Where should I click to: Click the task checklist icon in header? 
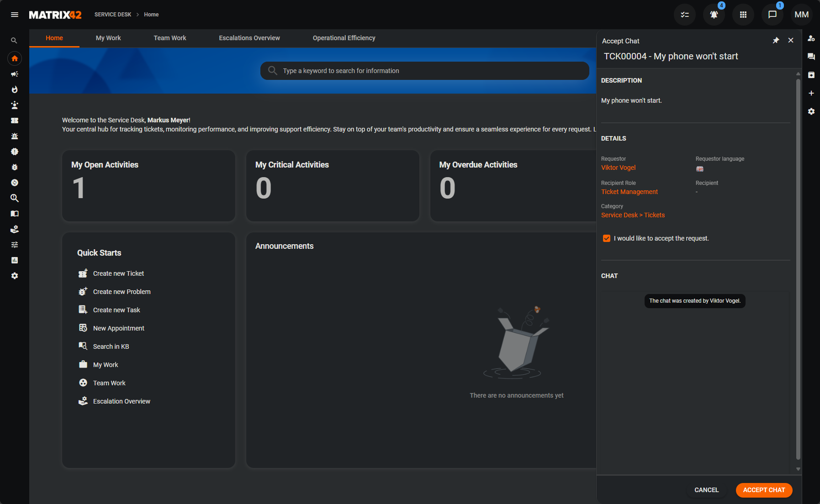click(x=685, y=15)
